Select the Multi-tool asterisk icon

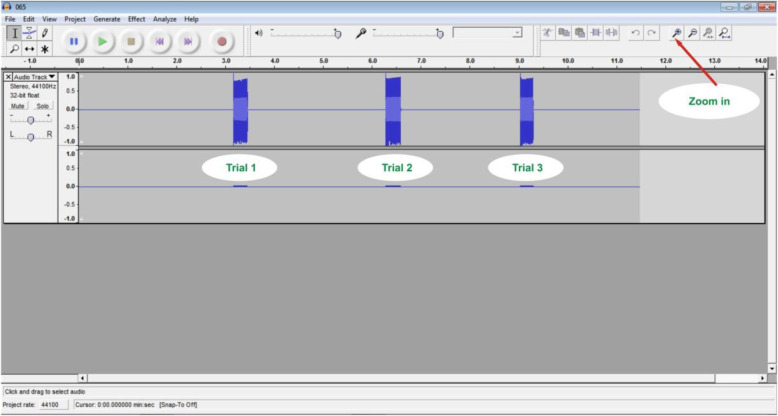click(44, 49)
